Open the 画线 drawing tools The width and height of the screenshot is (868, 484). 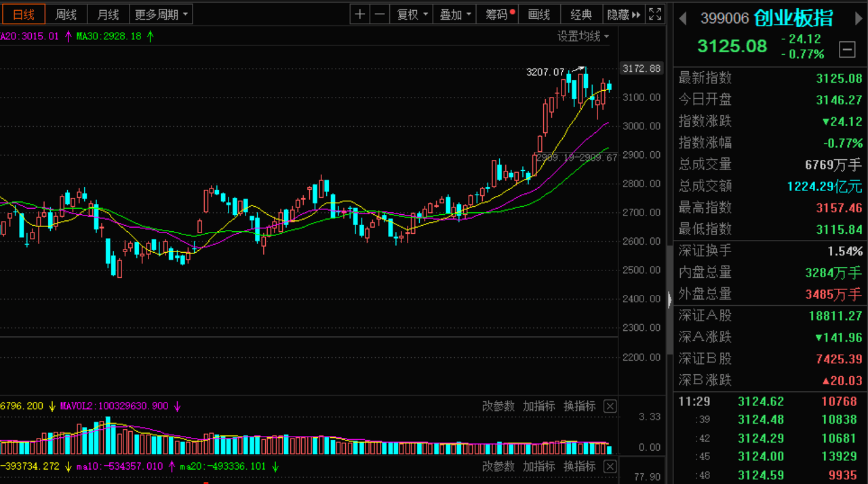coord(540,14)
